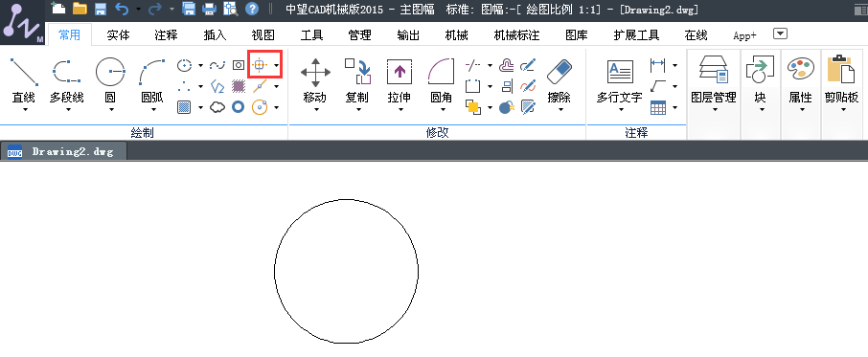Switch to the 注释 ribbon tab
The image size is (868, 357).
(x=166, y=35)
